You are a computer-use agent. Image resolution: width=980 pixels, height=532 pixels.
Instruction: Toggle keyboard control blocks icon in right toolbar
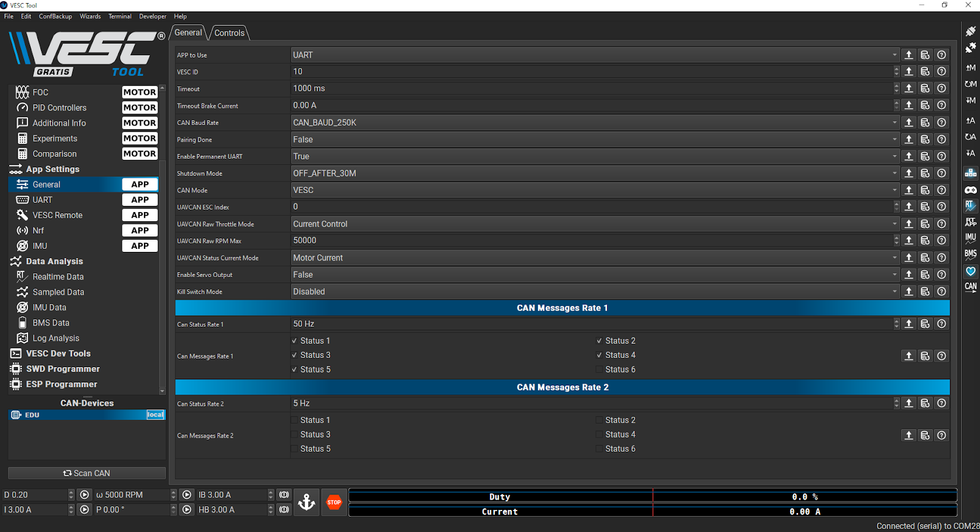click(x=971, y=173)
